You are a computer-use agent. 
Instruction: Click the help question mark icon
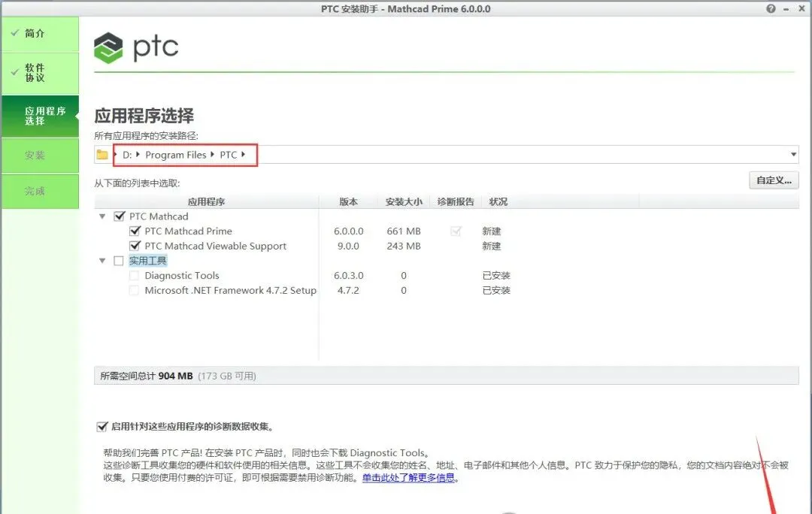tap(771, 8)
